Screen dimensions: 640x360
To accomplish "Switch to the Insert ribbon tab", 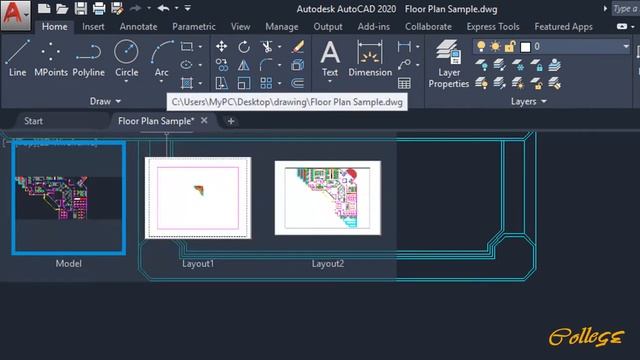I will point(93,27).
